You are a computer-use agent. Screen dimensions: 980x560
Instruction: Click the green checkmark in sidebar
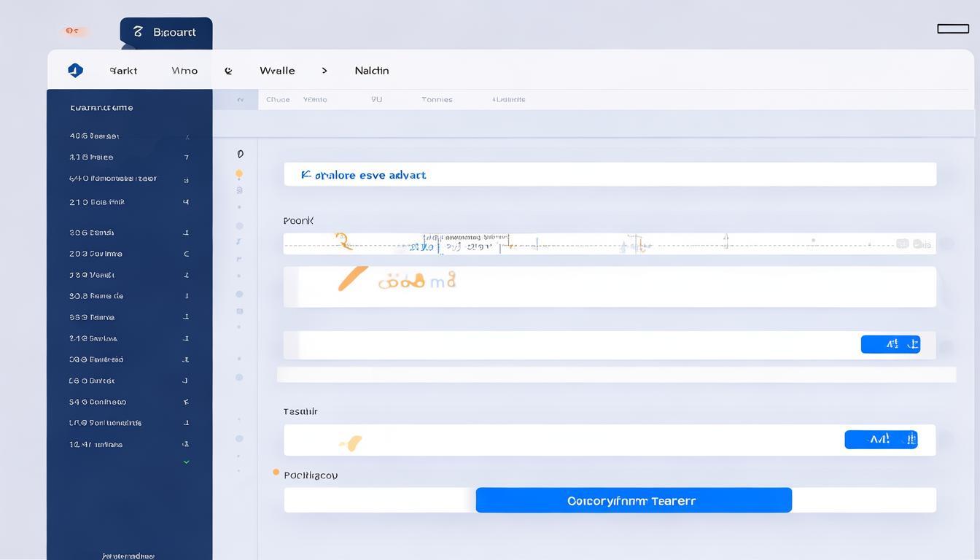186,462
